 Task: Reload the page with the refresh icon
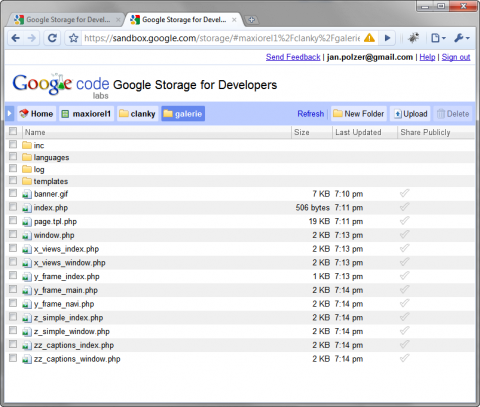(x=52, y=38)
